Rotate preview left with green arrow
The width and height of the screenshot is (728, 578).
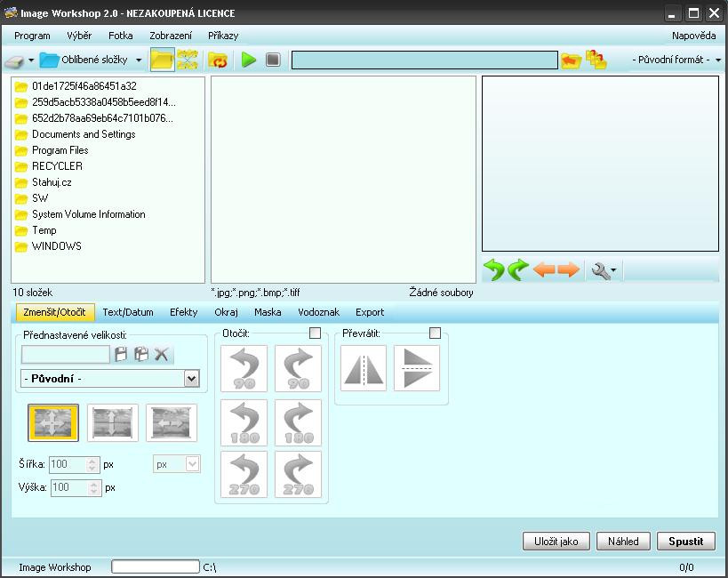point(493,269)
